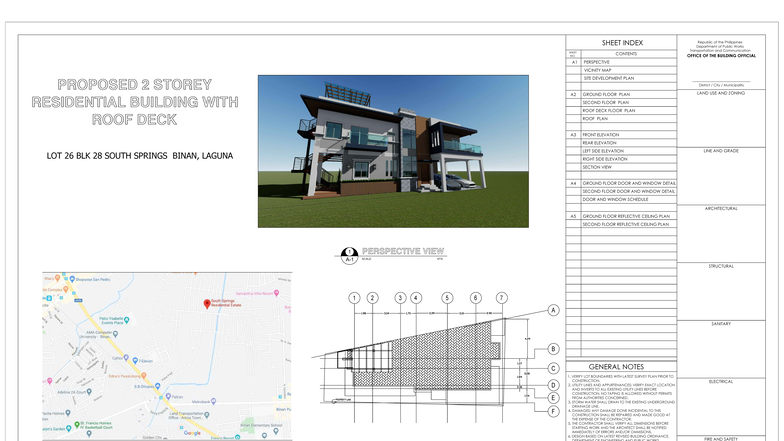Click the Adelina 2A Court marker
The height and width of the screenshot is (441, 784).
(x=89, y=392)
